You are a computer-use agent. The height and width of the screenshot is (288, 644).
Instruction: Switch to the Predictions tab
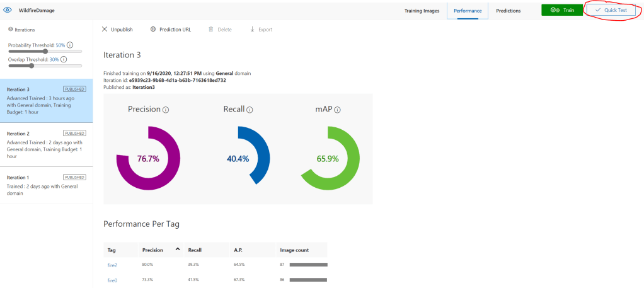click(x=508, y=11)
